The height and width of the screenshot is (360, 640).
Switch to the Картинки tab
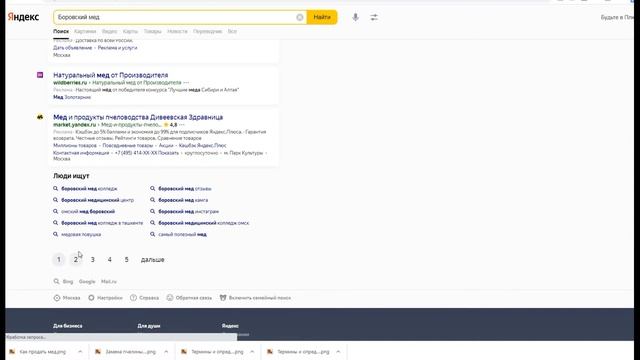85,31
